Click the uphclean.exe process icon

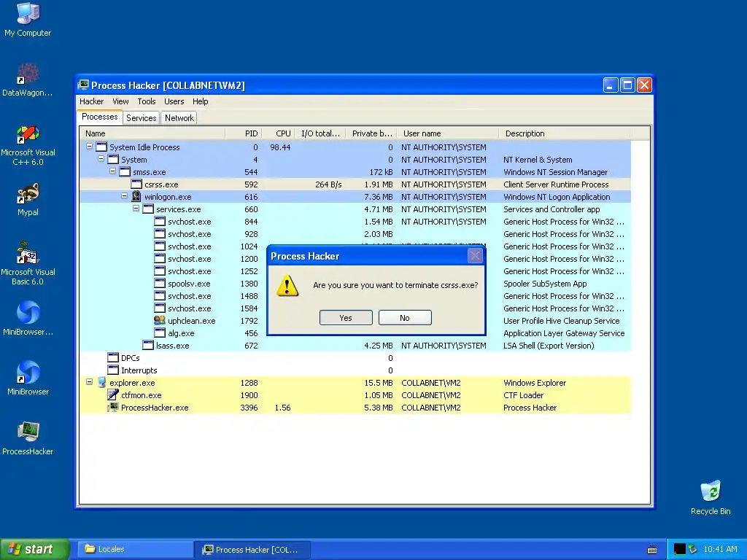click(x=160, y=321)
